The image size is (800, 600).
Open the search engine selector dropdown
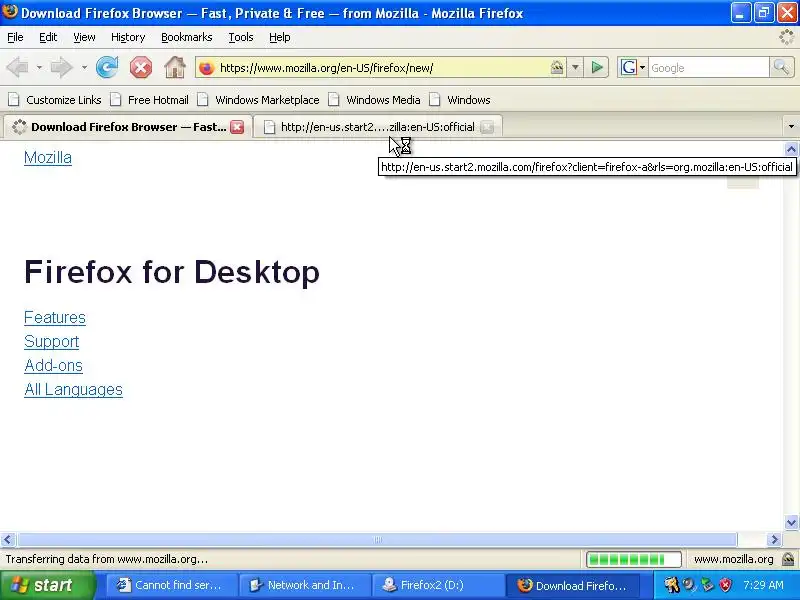pyautogui.click(x=642, y=67)
